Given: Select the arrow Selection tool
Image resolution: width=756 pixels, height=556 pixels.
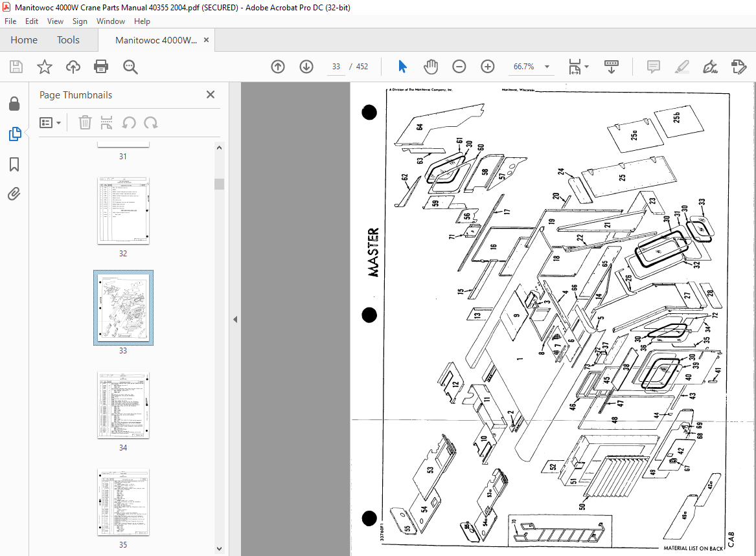Looking at the screenshot, I should [402, 67].
